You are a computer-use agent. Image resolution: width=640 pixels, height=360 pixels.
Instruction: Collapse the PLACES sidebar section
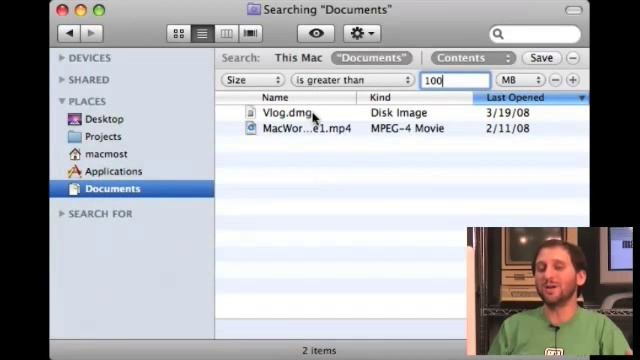[62, 101]
